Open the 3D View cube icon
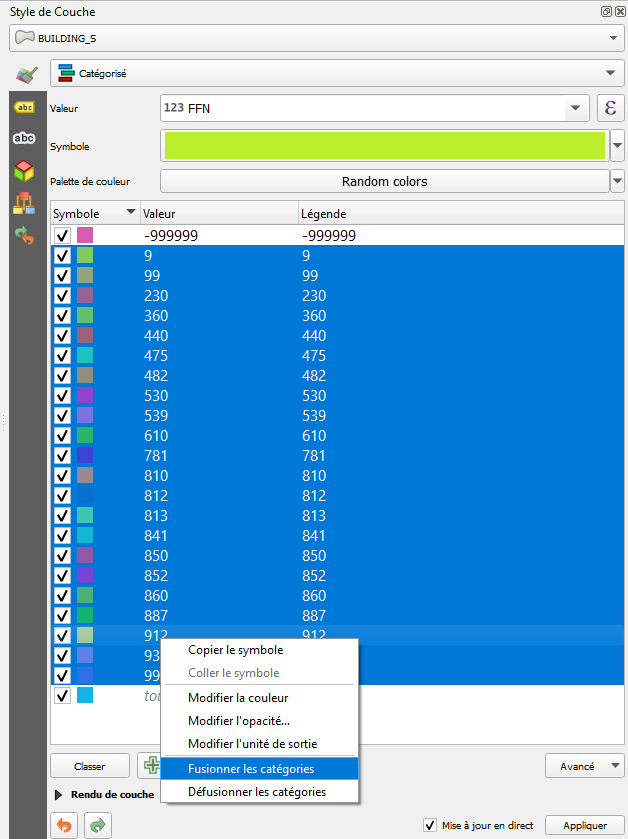Viewport: 628px width, 839px height. point(24,171)
